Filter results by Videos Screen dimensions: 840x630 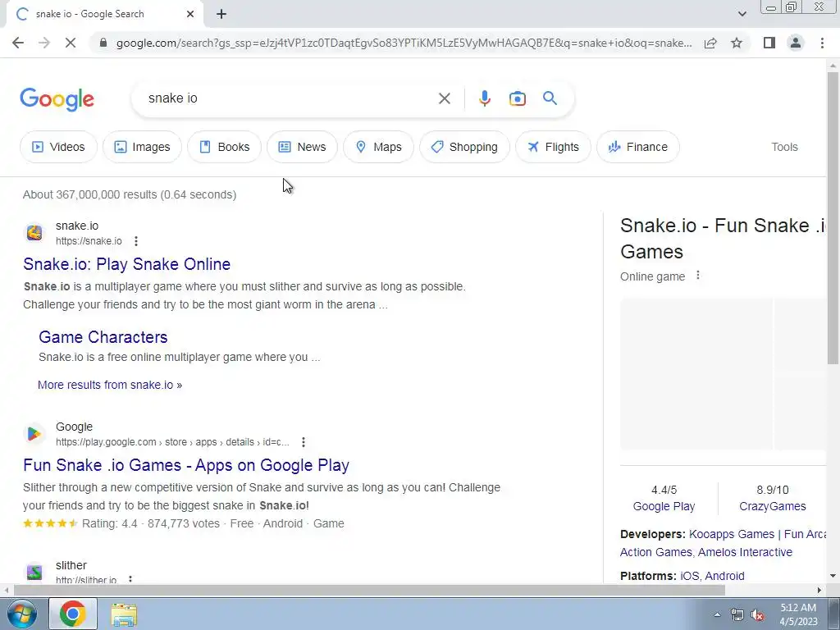(58, 147)
